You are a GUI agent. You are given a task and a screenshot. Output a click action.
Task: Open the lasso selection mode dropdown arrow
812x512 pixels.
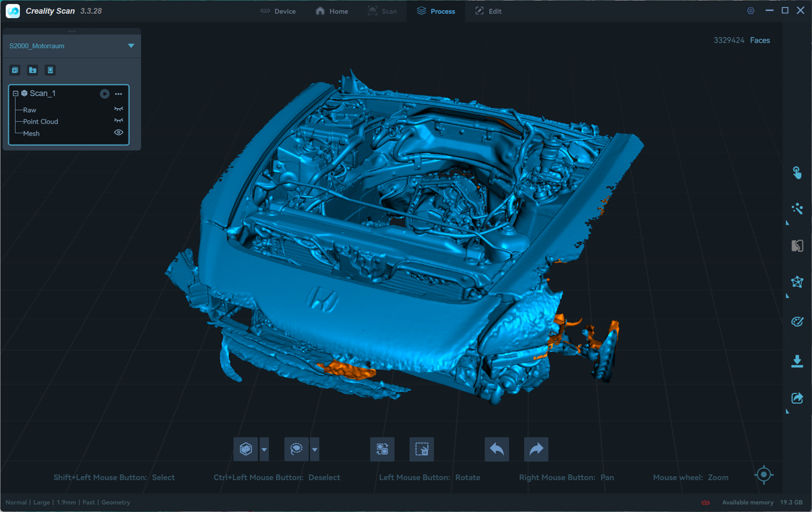pyautogui.click(x=315, y=450)
